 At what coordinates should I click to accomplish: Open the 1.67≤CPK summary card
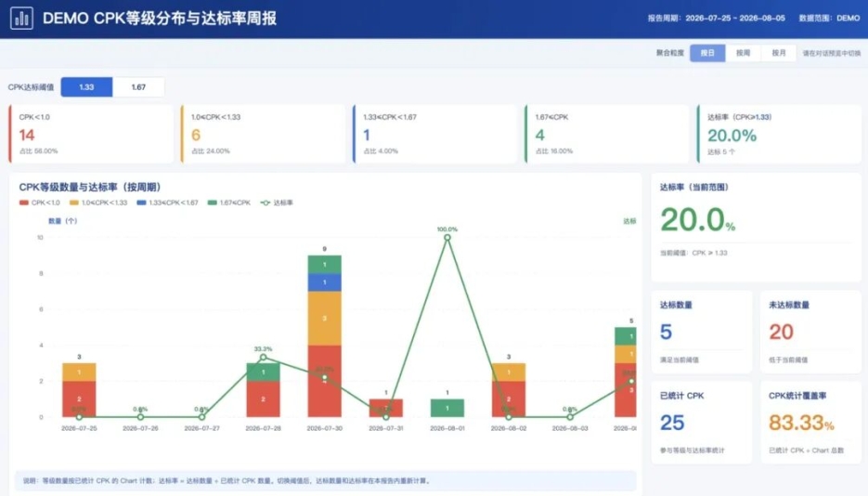607,134
